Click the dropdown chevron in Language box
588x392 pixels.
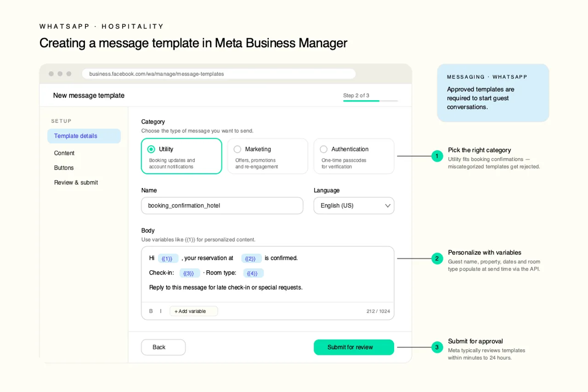[x=387, y=206]
